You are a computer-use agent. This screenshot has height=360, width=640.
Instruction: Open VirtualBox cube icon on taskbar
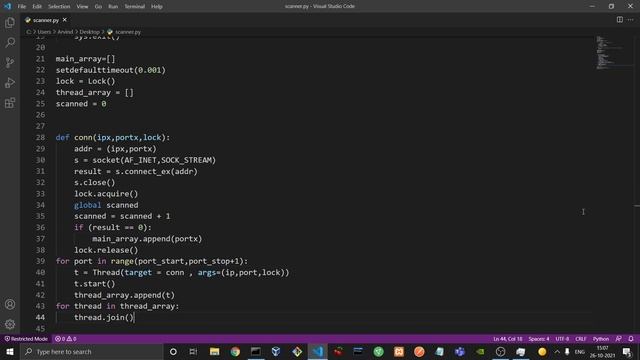[276, 351]
